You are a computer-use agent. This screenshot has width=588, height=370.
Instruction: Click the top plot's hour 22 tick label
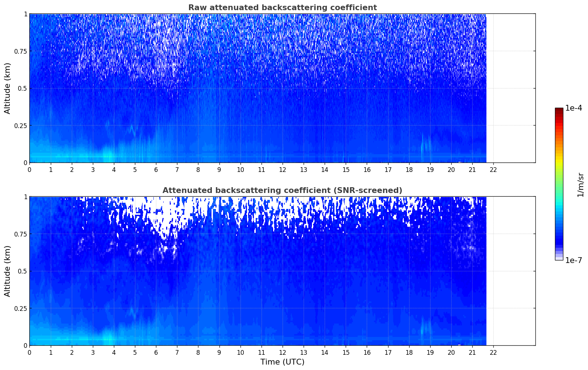[x=493, y=169]
